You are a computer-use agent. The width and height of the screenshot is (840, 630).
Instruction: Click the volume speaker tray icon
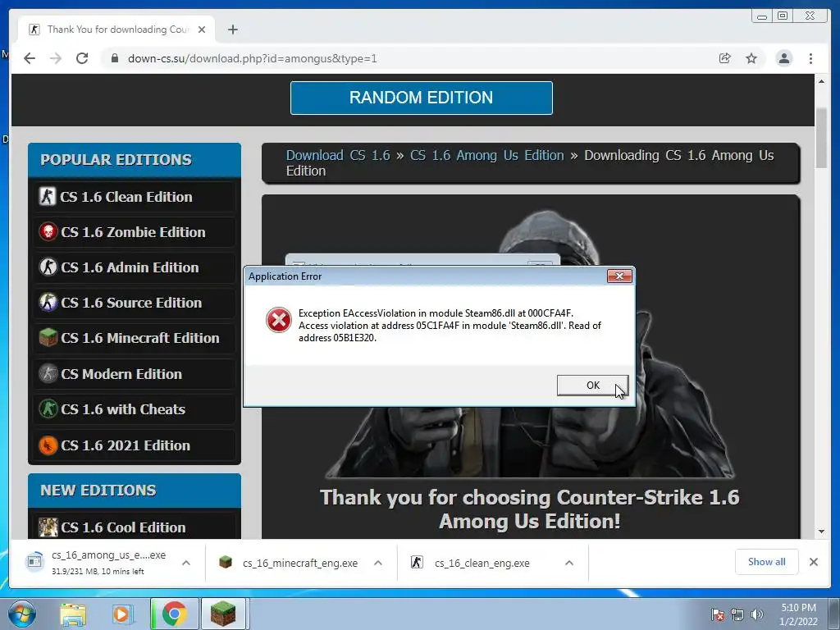pos(757,614)
